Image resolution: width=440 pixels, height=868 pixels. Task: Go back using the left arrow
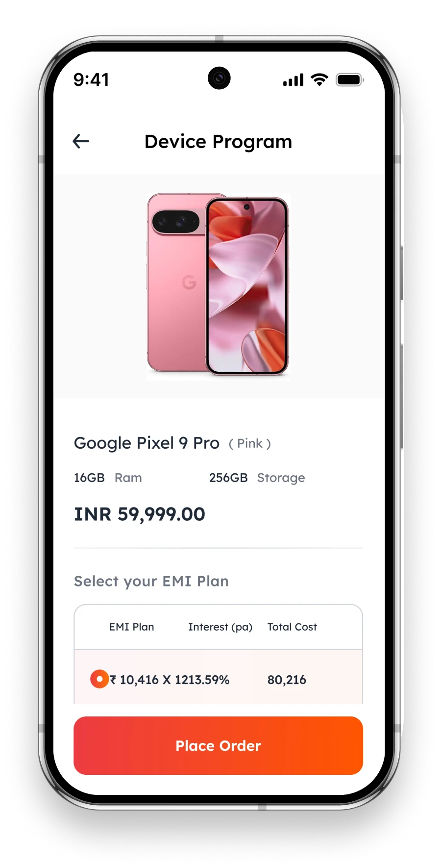pyautogui.click(x=81, y=142)
